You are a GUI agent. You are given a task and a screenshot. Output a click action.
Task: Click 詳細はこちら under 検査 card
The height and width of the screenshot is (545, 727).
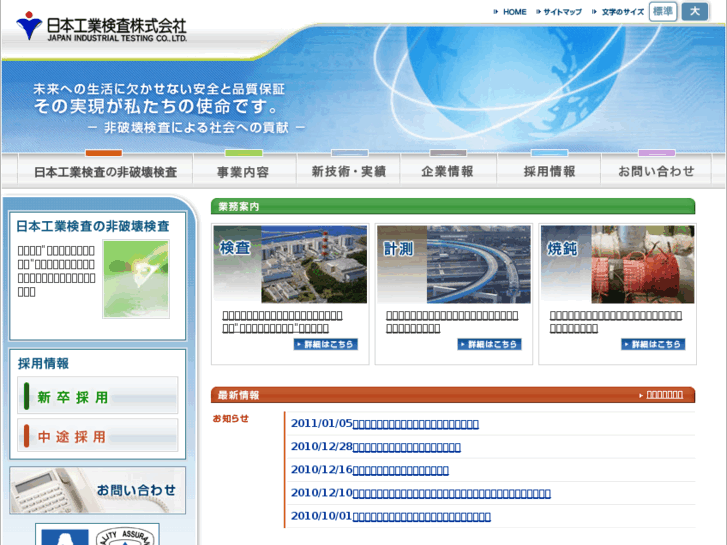[x=325, y=344]
